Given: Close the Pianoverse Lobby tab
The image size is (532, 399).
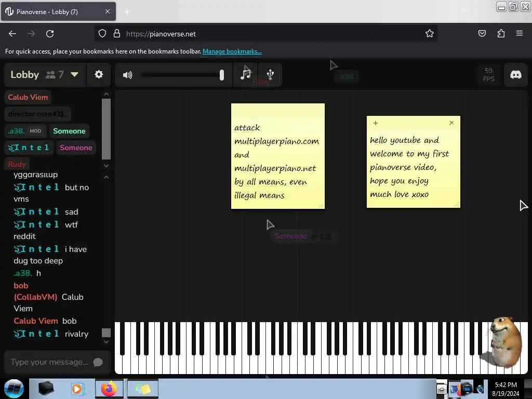Looking at the screenshot, I should (108, 11).
